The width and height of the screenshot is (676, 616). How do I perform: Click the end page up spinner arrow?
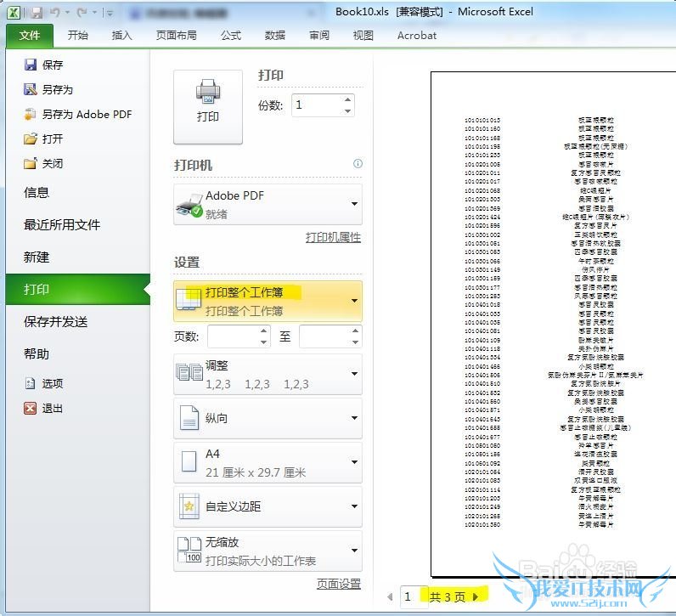[355, 331]
